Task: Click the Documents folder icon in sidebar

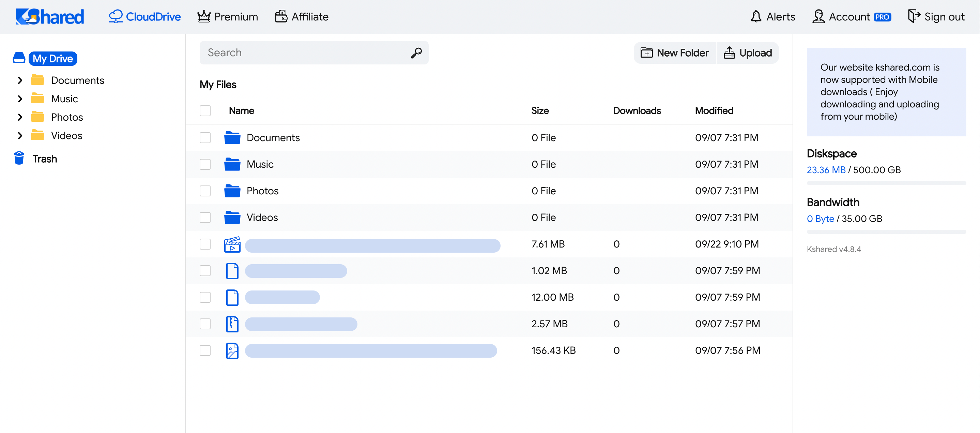Action: click(x=37, y=80)
